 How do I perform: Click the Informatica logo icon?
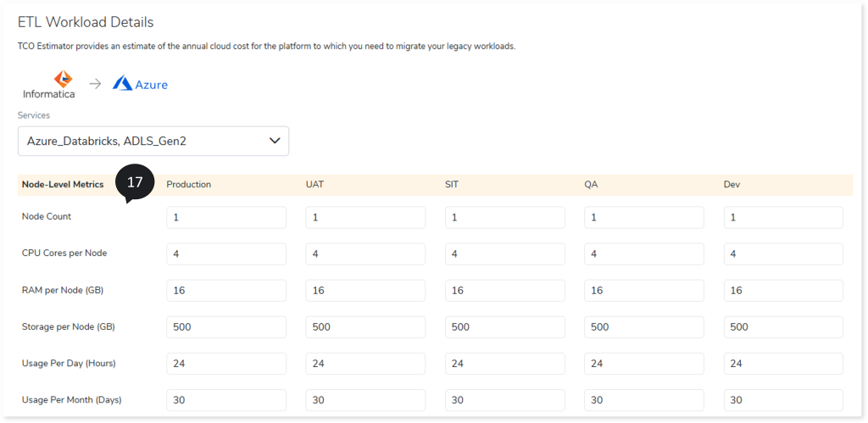coord(58,79)
